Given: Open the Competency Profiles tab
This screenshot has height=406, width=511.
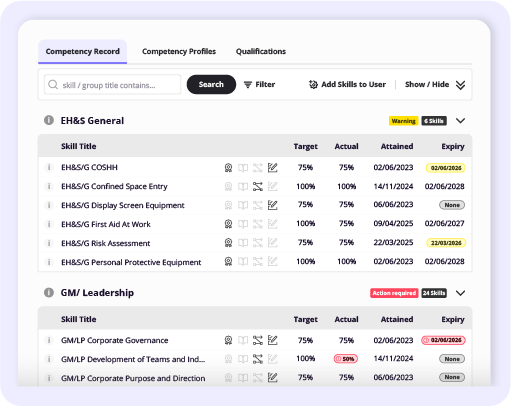Looking at the screenshot, I should [x=179, y=51].
